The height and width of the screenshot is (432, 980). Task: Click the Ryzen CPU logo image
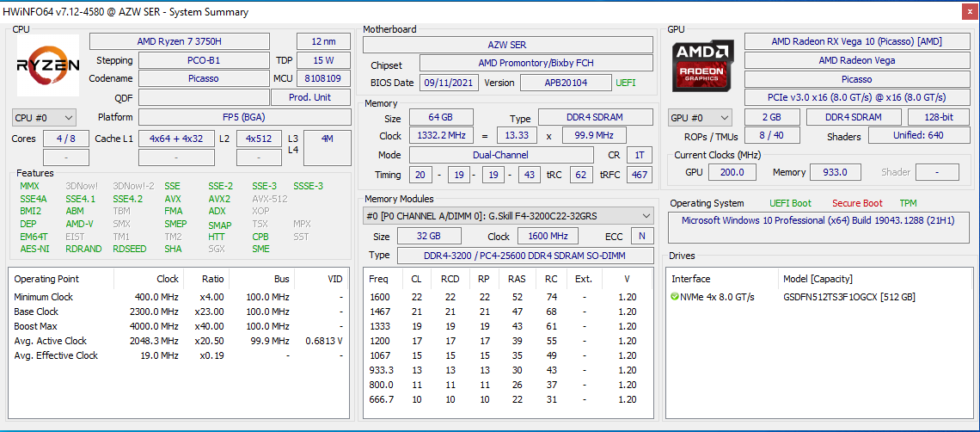[47, 65]
